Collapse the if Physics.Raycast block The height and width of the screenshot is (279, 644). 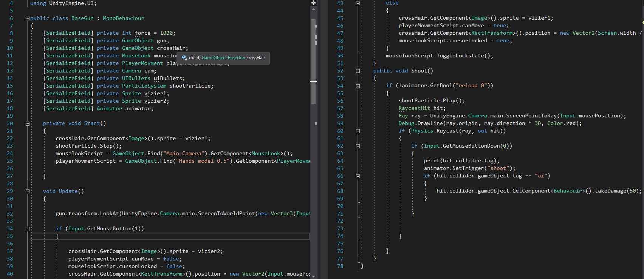[x=358, y=131]
